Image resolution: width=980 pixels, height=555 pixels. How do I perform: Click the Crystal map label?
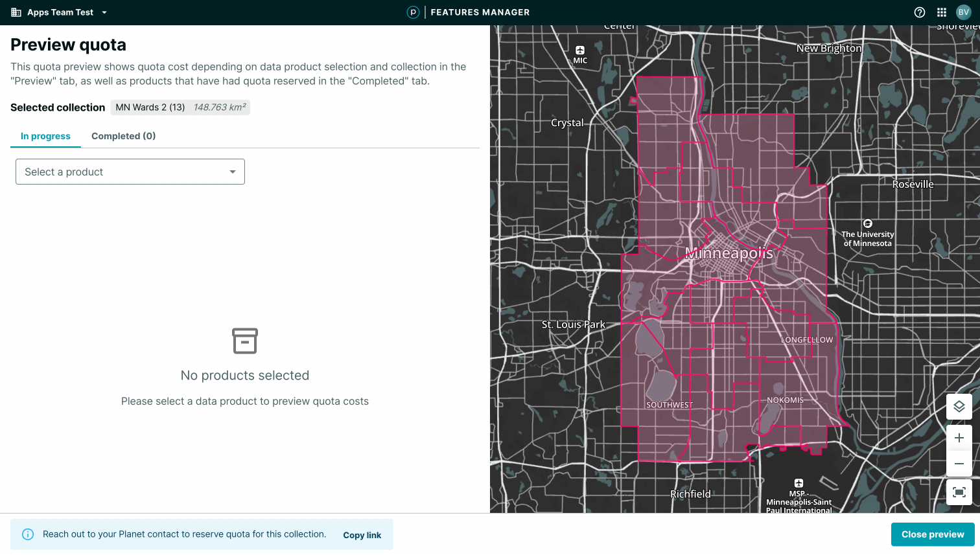(567, 123)
